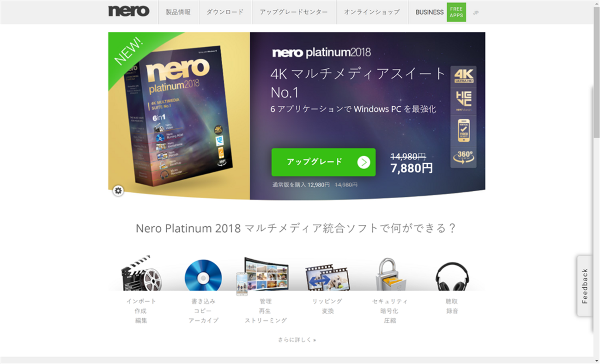Open the banner settings gear icon
Viewport: 600px width, 364px height.
[118, 190]
